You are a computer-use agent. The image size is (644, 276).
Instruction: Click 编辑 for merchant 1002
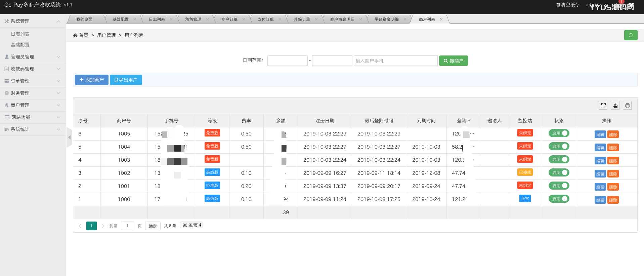pos(600,174)
